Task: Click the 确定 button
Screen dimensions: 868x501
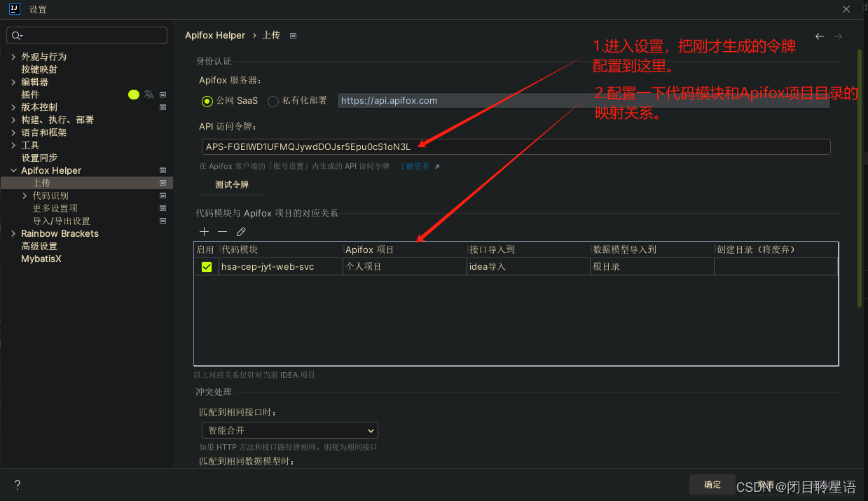Action: (x=712, y=485)
